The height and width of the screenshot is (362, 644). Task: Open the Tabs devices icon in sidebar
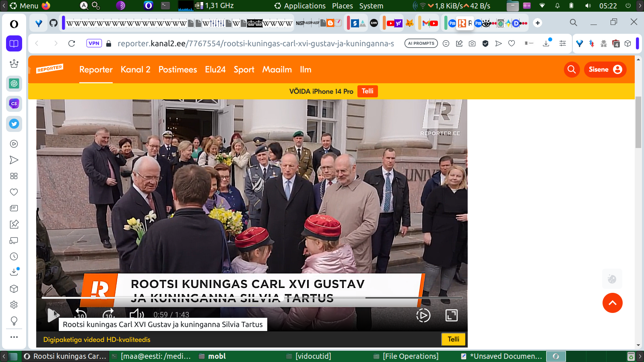[x=14, y=241]
